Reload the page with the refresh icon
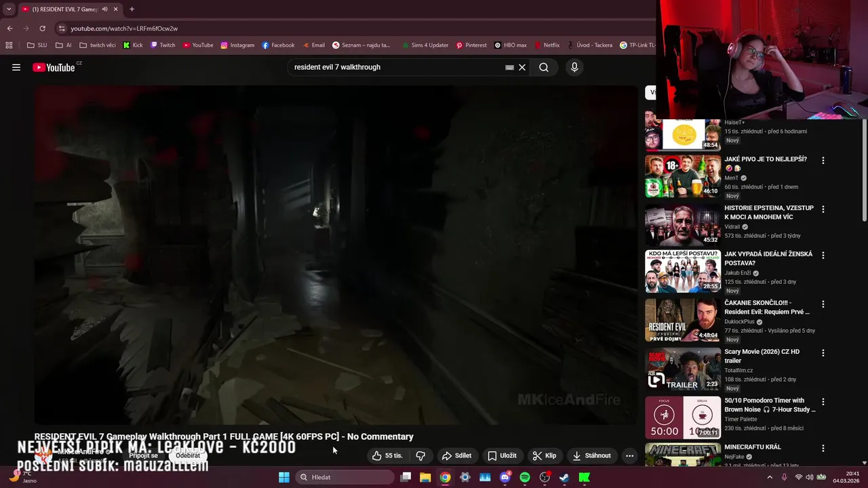Image resolution: width=868 pixels, height=488 pixels. (x=42, y=28)
